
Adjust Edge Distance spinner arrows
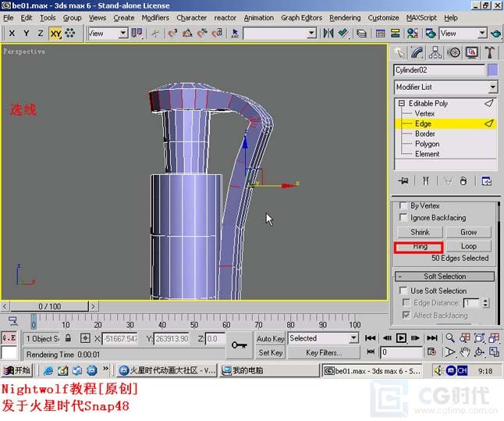[486, 303]
